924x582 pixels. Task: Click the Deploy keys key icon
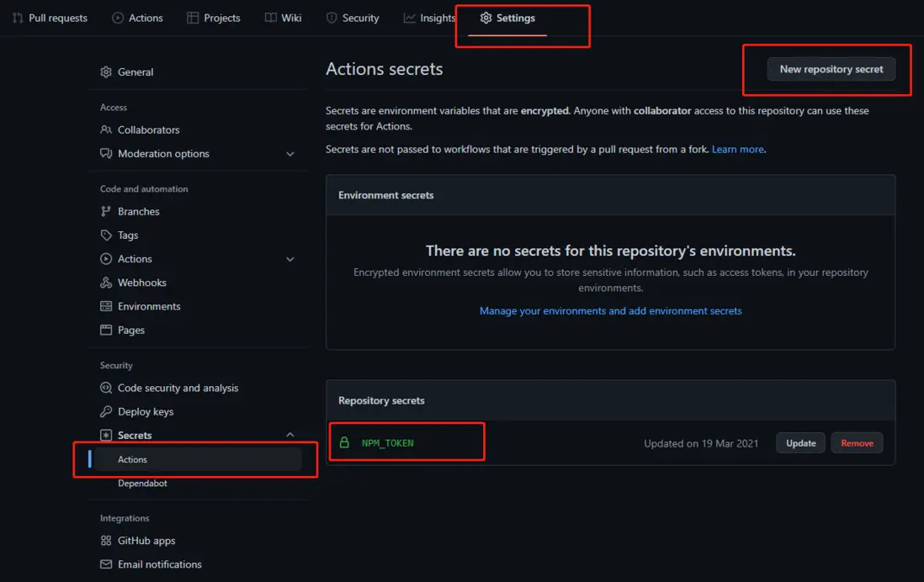tap(106, 412)
